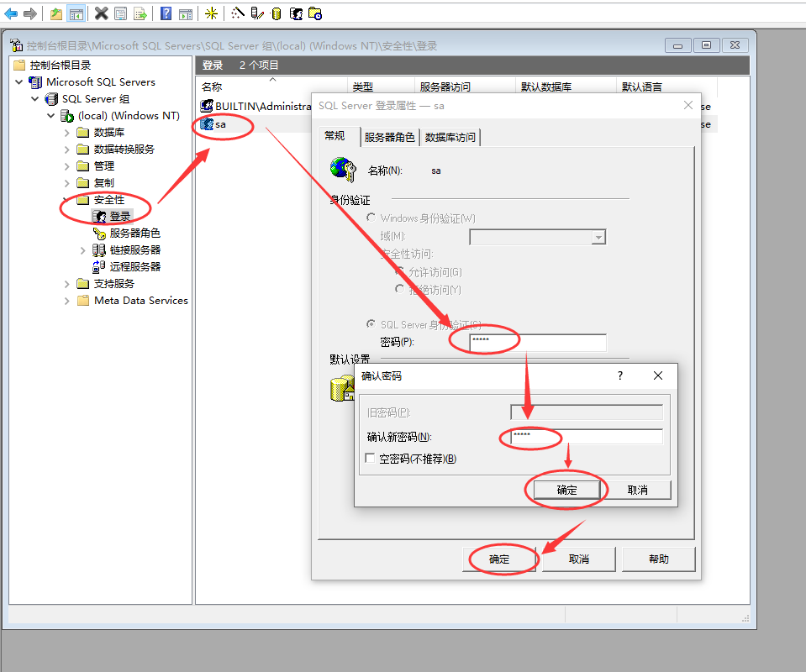Click the ? help button in 确认密码
The width and height of the screenshot is (806, 672).
620,375
